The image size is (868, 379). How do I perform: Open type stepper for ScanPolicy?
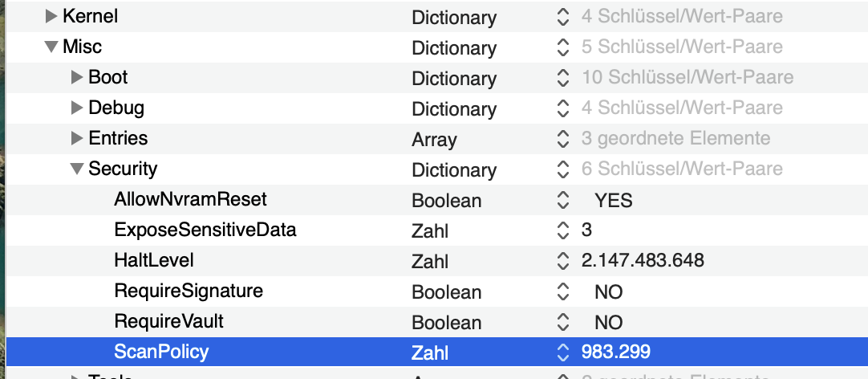(x=562, y=353)
